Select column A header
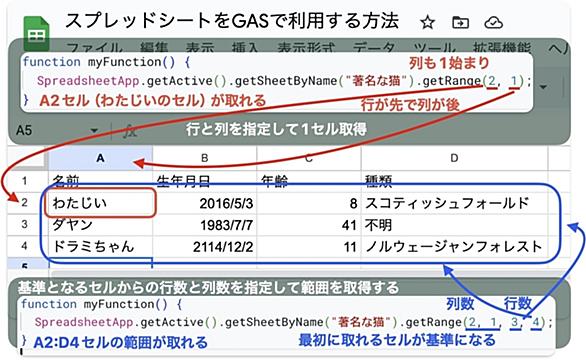Image resolution: width=586 pixels, height=360 pixels. tap(100, 158)
